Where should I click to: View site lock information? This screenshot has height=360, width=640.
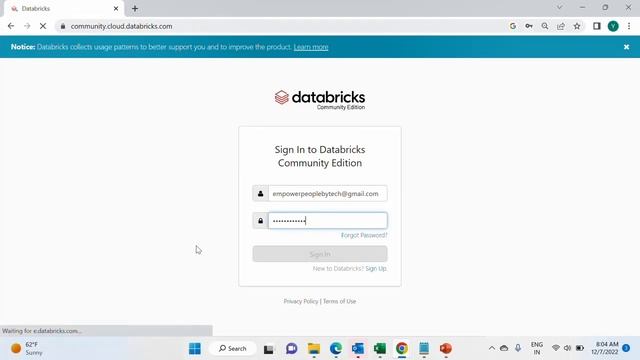[63, 26]
